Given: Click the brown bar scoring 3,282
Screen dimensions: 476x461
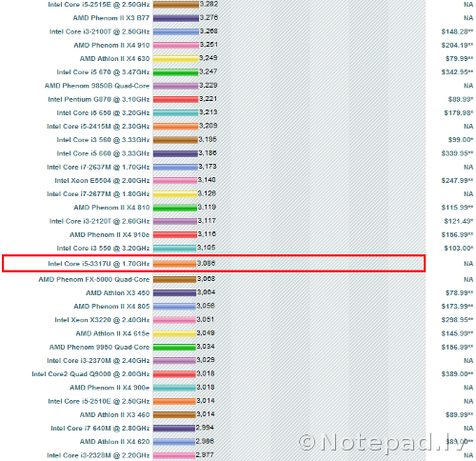Looking at the screenshot, I should pyautogui.click(x=176, y=5).
